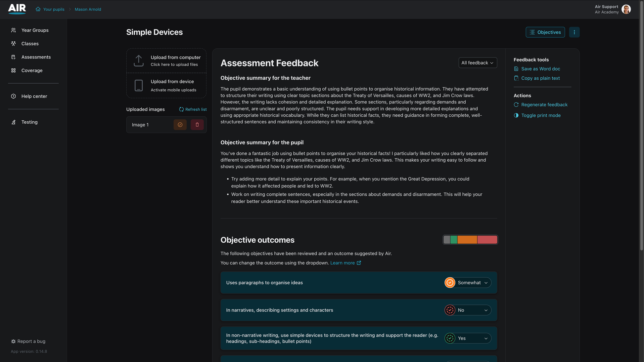The image size is (644, 362).
Task: Click the orange segment of outcomes bar
Action: point(467,240)
